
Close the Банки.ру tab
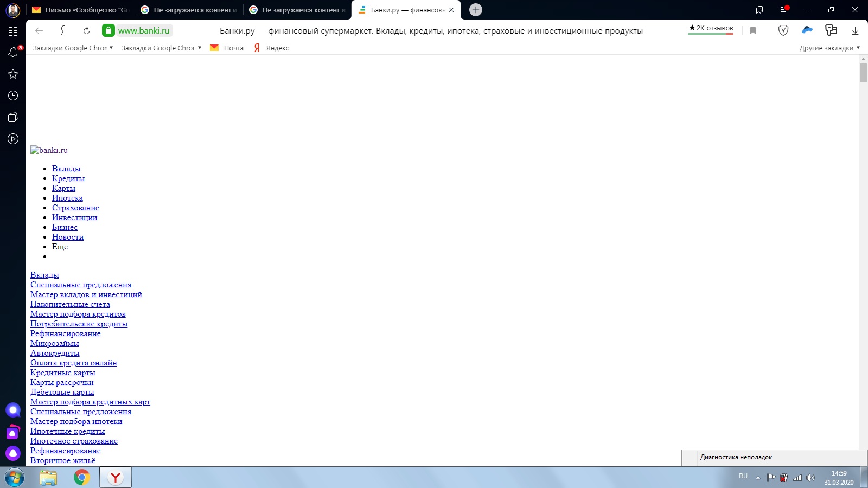pos(451,10)
